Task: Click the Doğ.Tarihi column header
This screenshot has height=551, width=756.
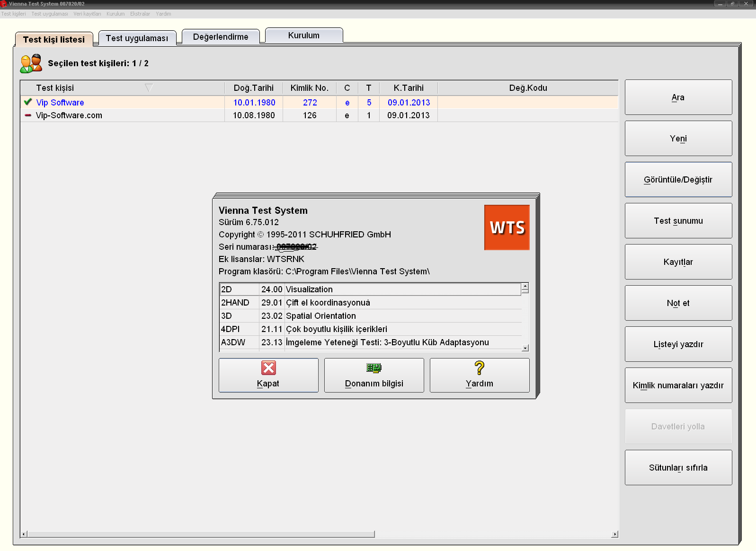Action: coord(254,88)
